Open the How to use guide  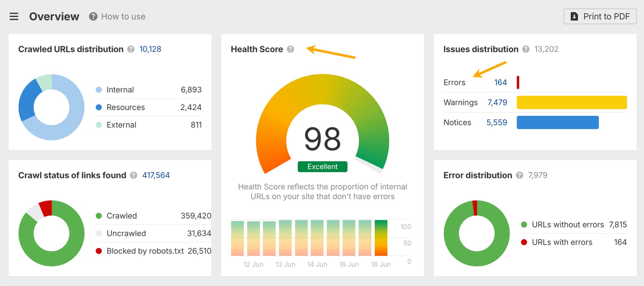[123, 16]
